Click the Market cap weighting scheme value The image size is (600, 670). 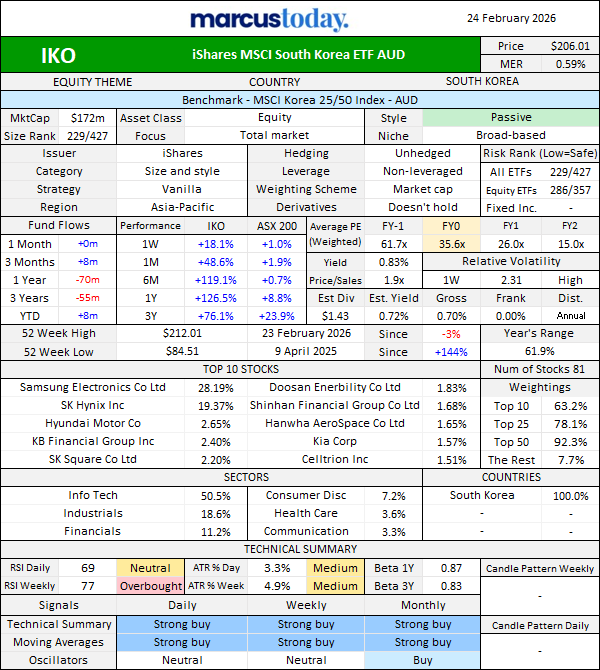(423, 189)
